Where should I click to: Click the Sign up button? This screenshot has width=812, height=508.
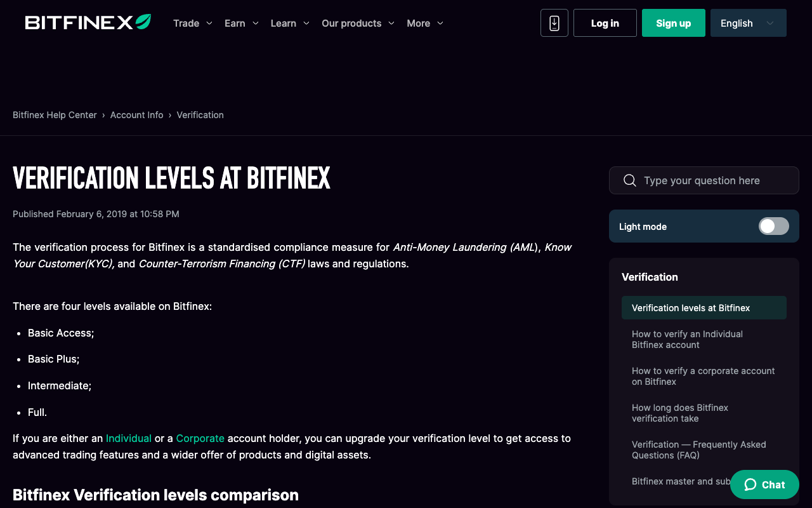point(674,23)
